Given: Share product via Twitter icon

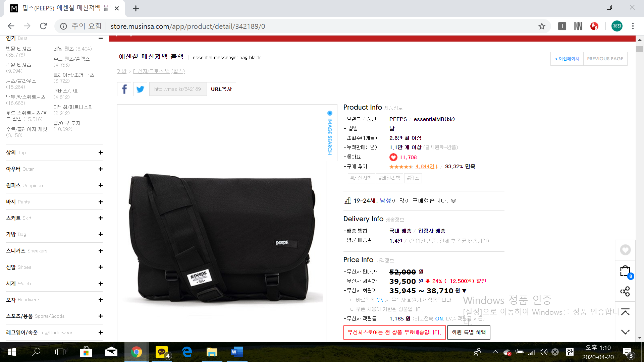Looking at the screenshot, I should click(x=140, y=89).
